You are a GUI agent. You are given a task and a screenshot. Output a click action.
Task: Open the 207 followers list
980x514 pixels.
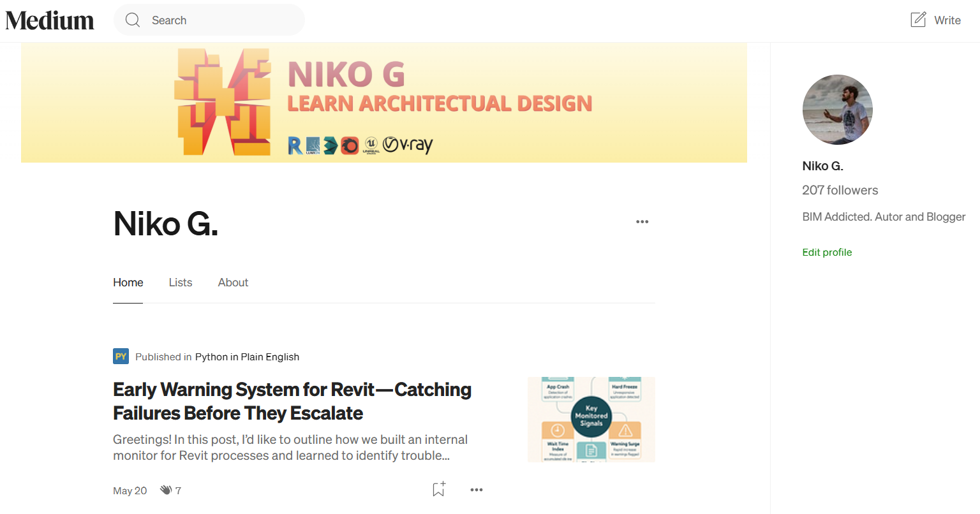point(840,190)
